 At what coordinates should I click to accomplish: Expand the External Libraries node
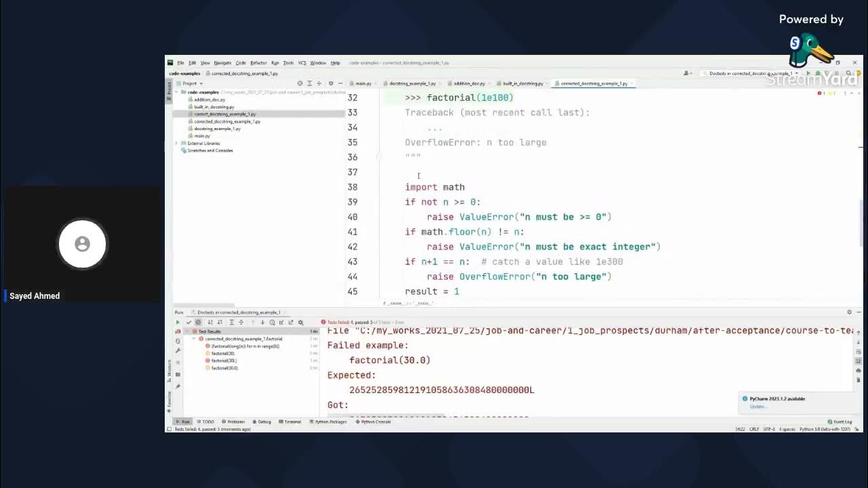(176, 143)
